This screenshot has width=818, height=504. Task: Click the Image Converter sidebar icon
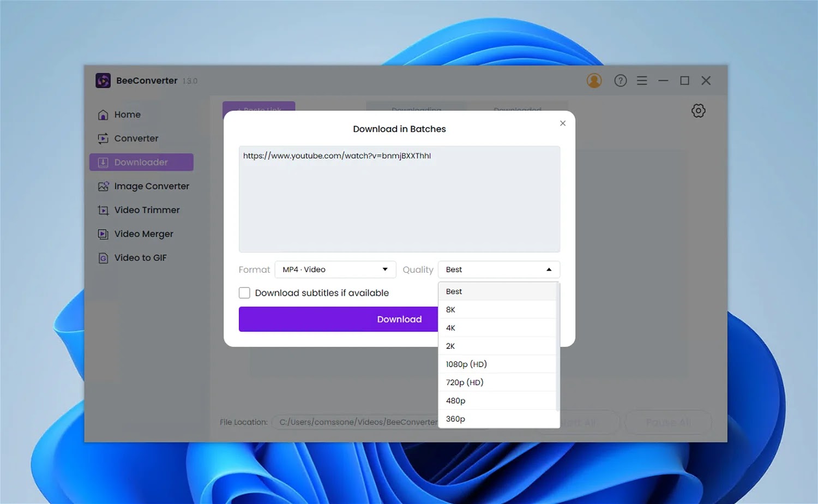click(103, 187)
